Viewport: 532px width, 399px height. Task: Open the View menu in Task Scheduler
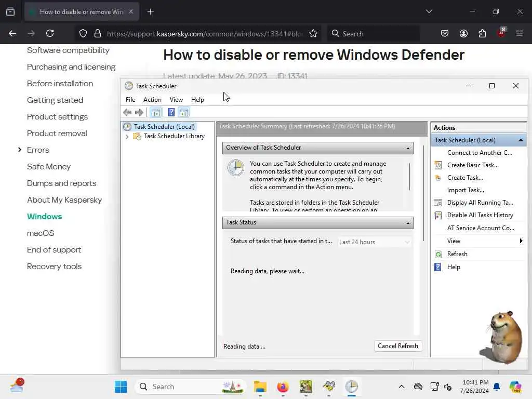coord(176,100)
